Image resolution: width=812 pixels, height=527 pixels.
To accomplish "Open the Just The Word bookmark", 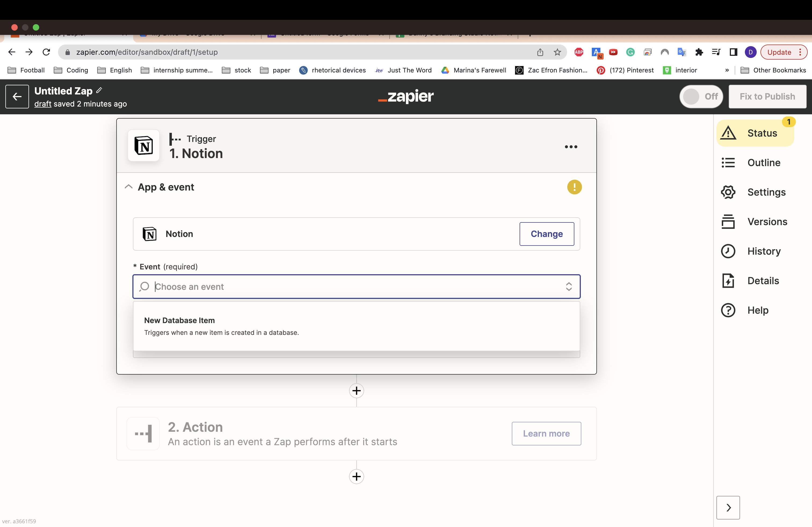I will pyautogui.click(x=404, y=70).
